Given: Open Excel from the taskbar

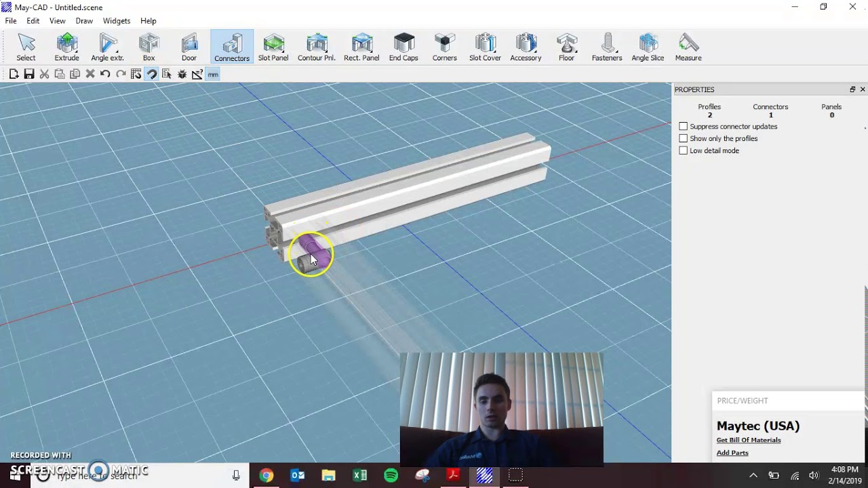Looking at the screenshot, I should tap(359, 476).
